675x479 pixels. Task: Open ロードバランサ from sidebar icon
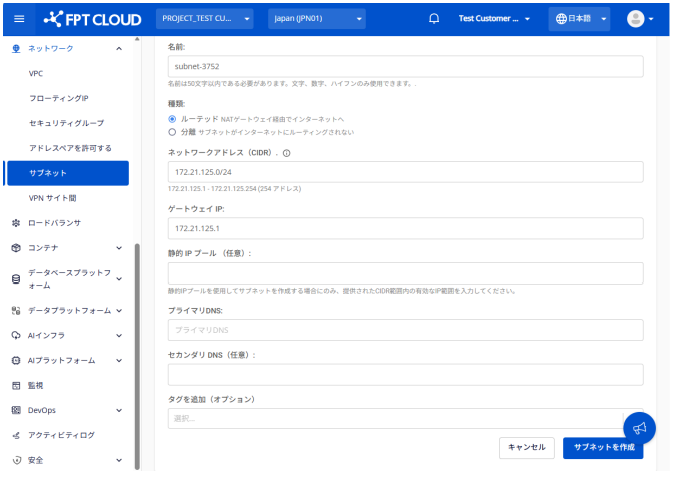click(x=16, y=223)
